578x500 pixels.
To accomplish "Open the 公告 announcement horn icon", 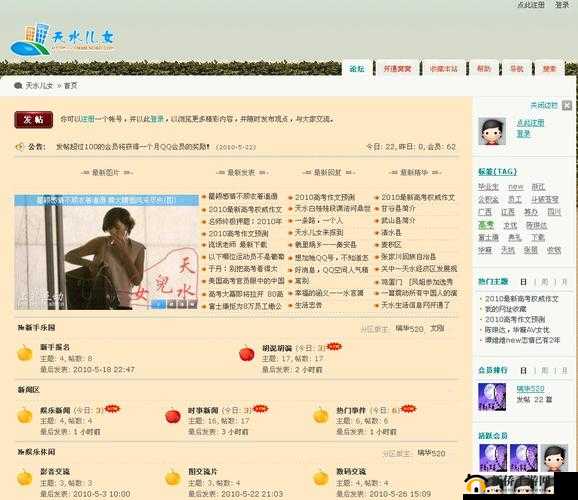I will 20,147.
